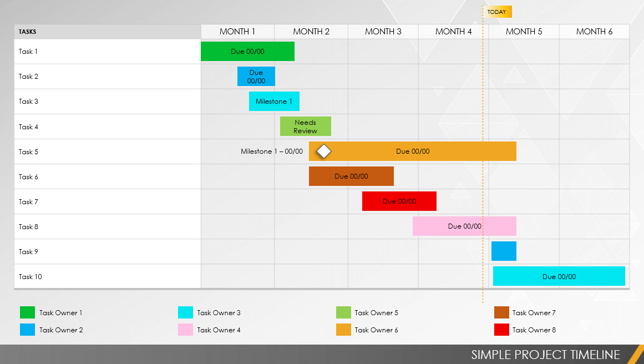The height and width of the screenshot is (364, 644).
Task: Click the MONTH 1 column header
Action: click(x=237, y=32)
